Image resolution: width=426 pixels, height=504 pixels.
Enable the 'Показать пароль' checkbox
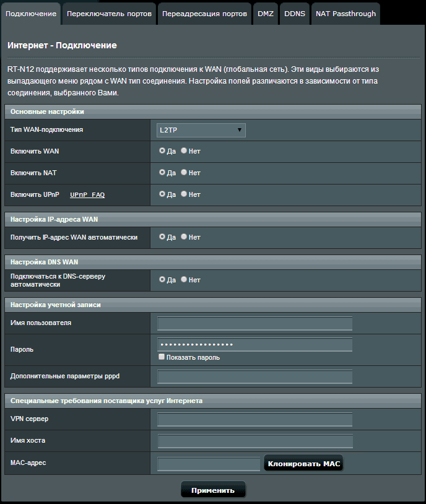162,357
